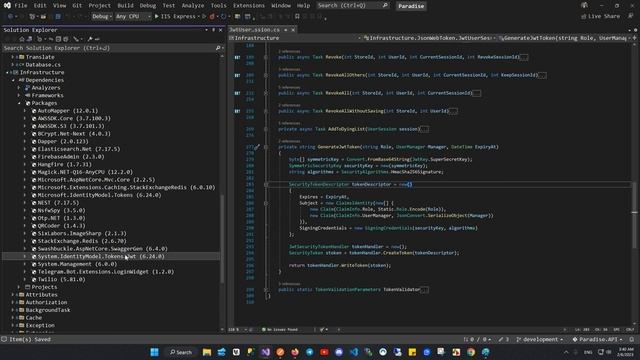Click the notifications bell in status bar

[631, 339]
